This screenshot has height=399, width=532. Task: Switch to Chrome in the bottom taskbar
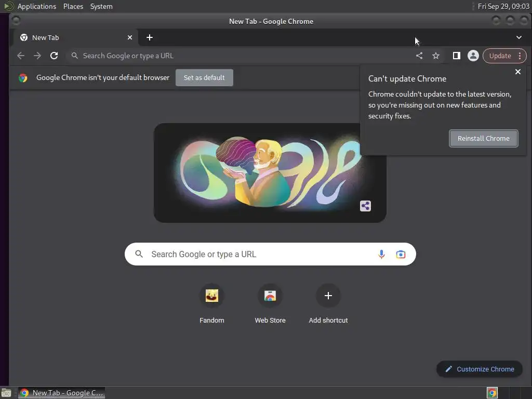[x=61, y=393]
